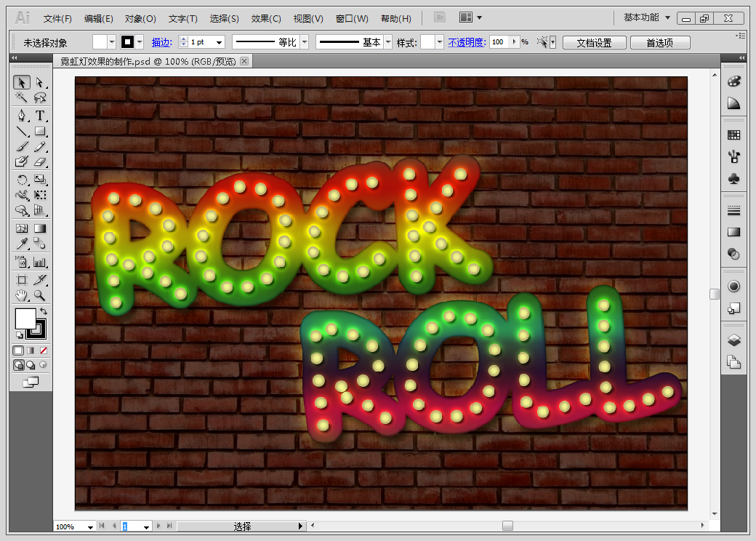Viewport: 756px width, 541px height.
Task: Enable Draw Behind mode
Action: pos(31,365)
